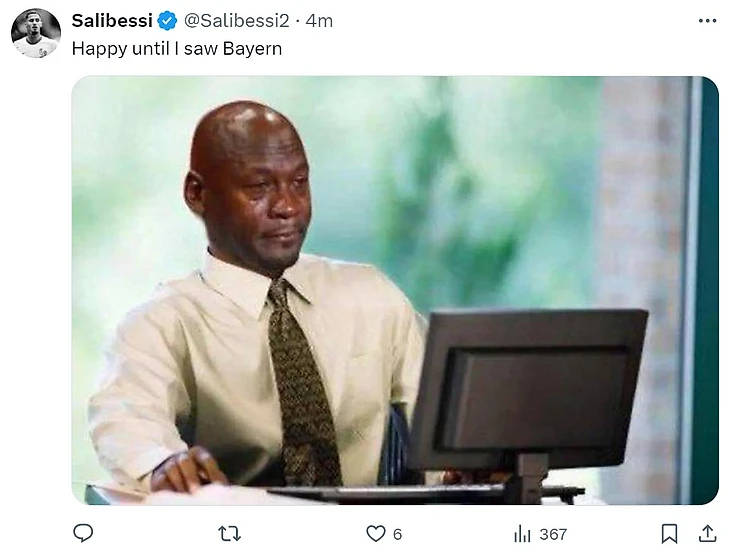View analytics bar chart icon
The width and height of the screenshot is (730, 557).
(x=522, y=534)
